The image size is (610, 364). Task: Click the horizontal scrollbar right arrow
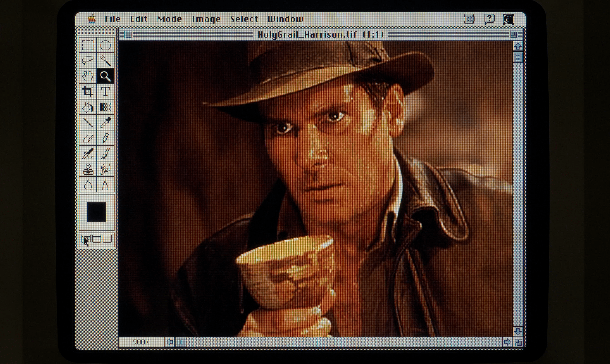[507, 342]
